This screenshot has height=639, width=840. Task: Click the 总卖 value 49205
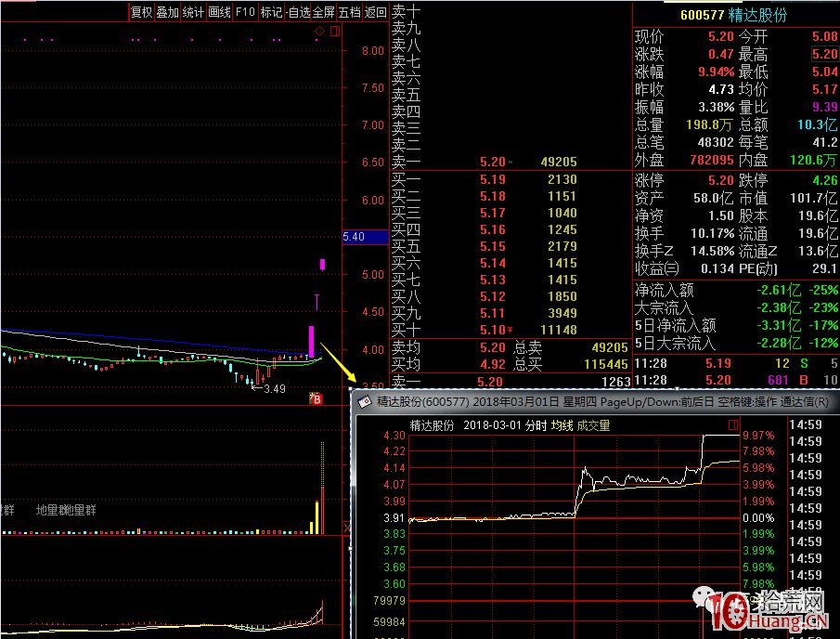tap(610, 347)
